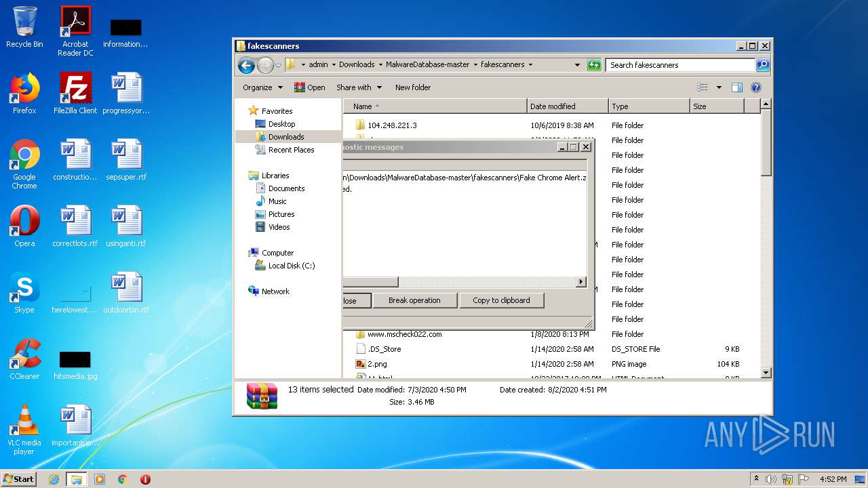Open the Opera desktop shortcut
868x488 pixels.
click(x=24, y=226)
